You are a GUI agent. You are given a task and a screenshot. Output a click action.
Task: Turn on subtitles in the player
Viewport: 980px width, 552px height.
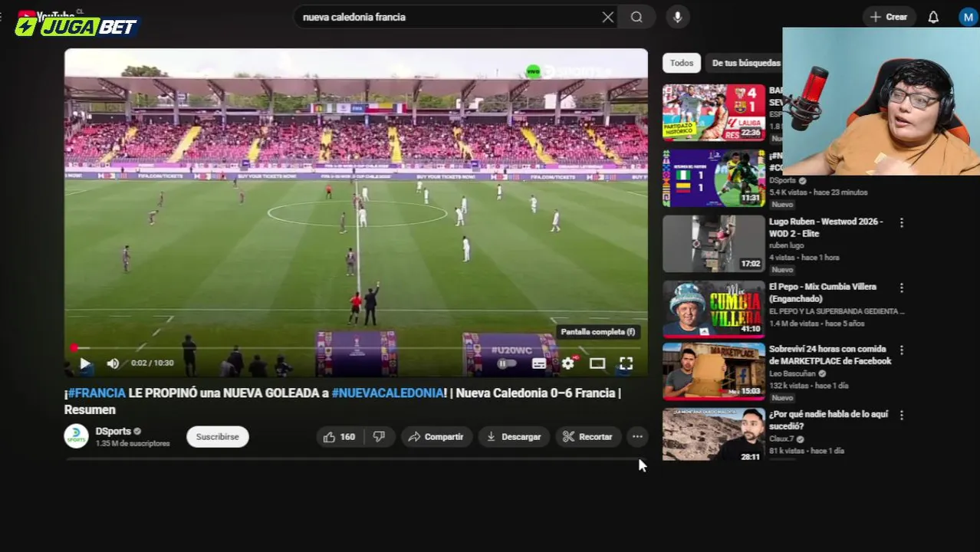538,363
